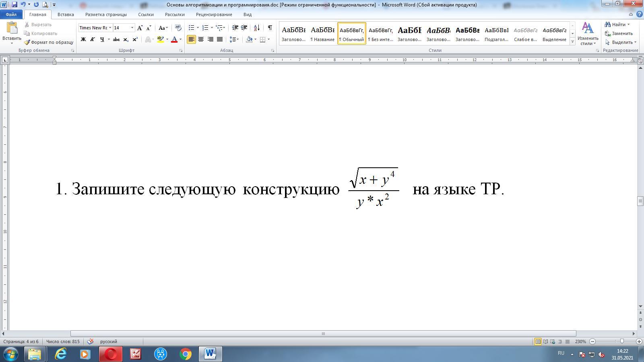The height and width of the screenshot is (362, 644).
Task: Expand the styles gallery list
Action: pos(572,42)
